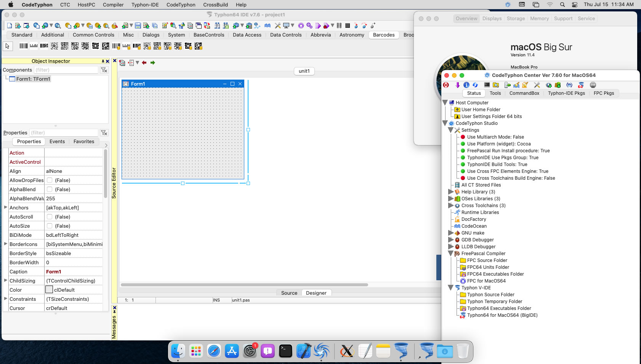
Task: Click the blue refresh arrows icon
Action: [x=475, y=85]
